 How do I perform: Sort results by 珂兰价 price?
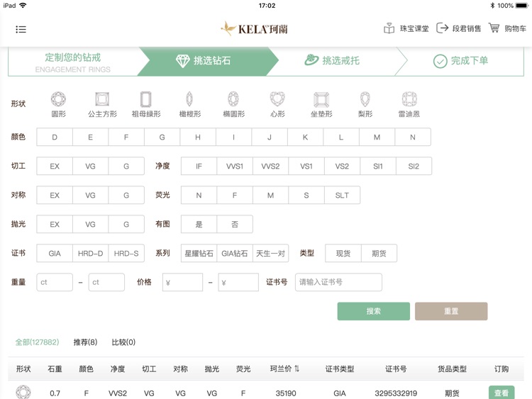click(x=284, y=369)
